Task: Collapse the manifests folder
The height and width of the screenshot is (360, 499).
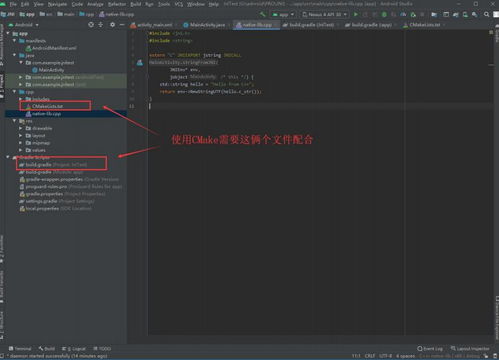Action: click(14, 41)
